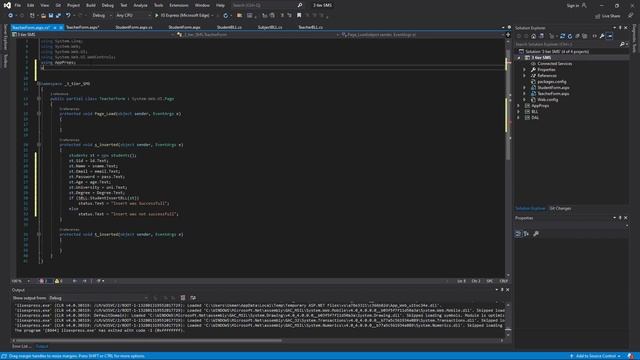Select Connected Services in Solution Explorer
640x360 pixels.
(x=554, y=64)
